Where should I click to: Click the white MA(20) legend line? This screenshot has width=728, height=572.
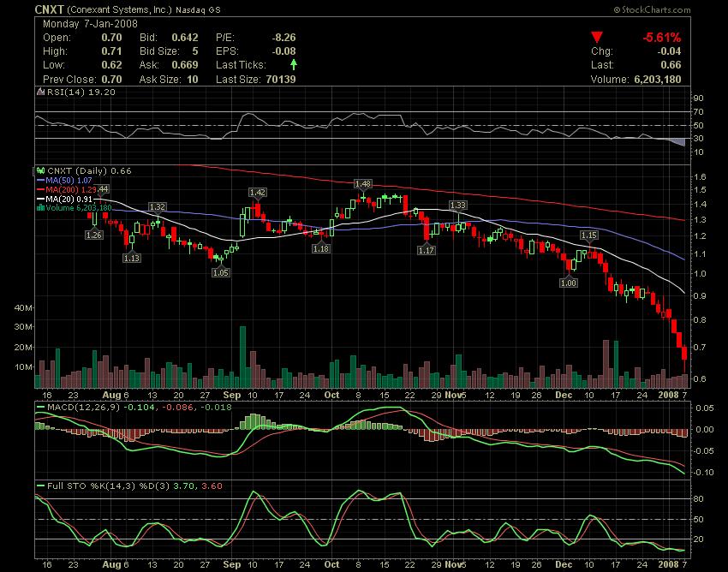coord(41,199)
